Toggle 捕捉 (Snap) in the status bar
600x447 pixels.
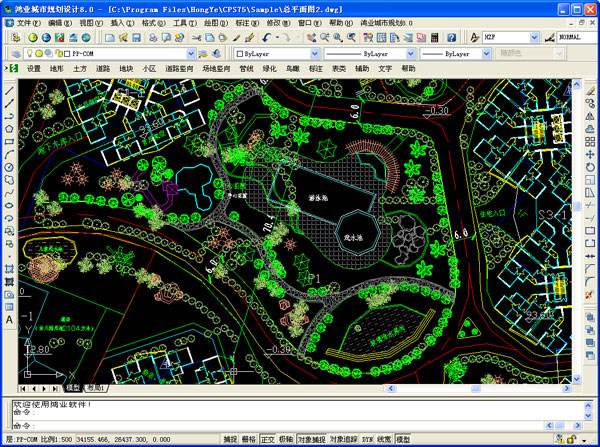point(230,439)
